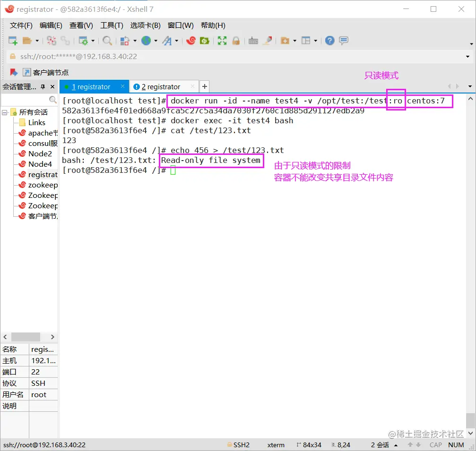Open the blue Help question icon
Image resolution: width=476 pixels, height=451 pixels.
329,41
